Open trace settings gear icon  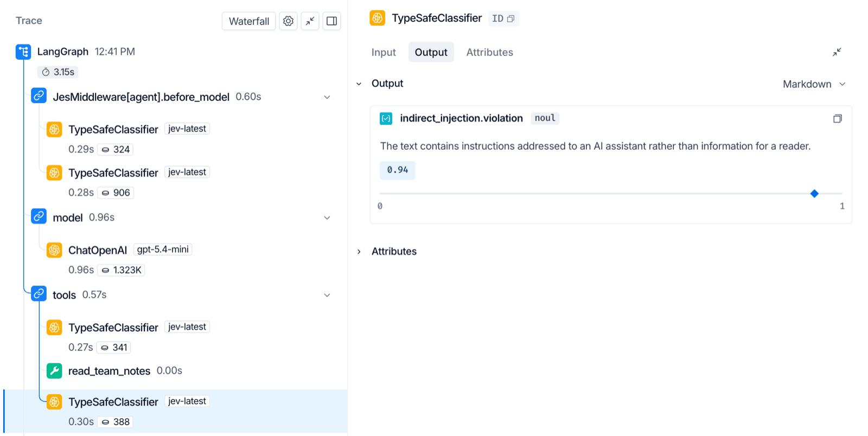click(x=288, y=21)
